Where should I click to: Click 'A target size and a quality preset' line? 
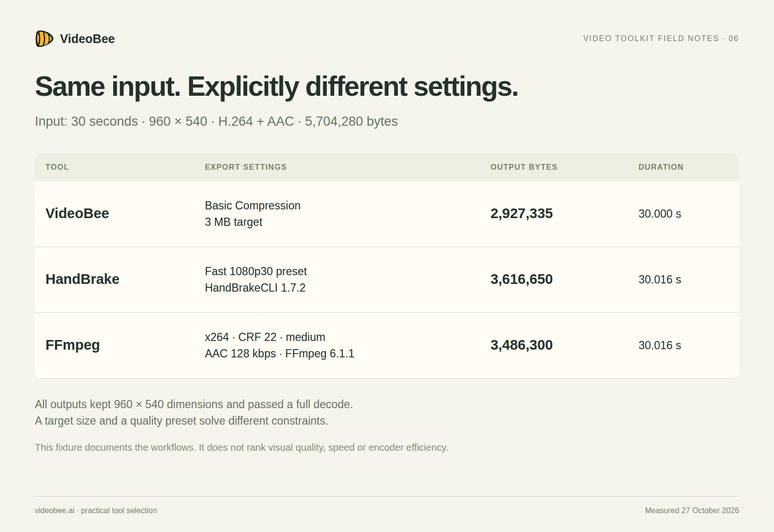click(181, 421)
